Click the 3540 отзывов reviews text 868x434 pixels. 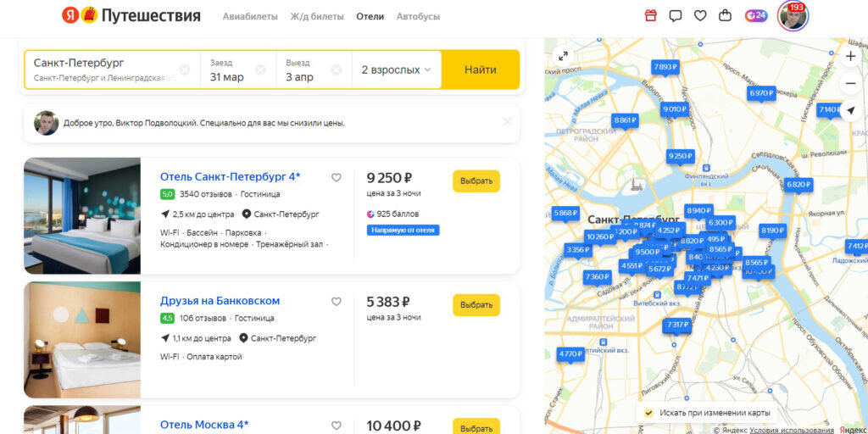tap(205, 194)
